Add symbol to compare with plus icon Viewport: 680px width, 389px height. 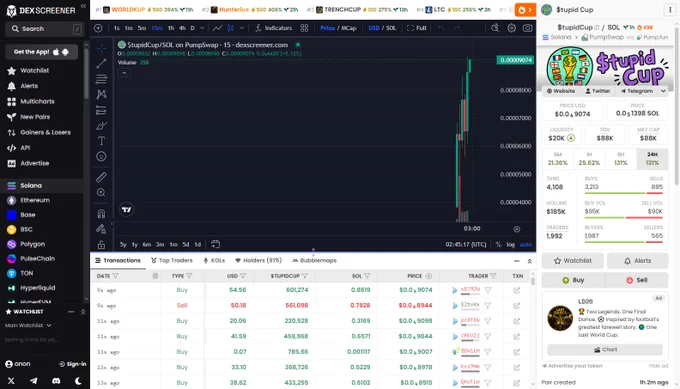tap(98, 28)
